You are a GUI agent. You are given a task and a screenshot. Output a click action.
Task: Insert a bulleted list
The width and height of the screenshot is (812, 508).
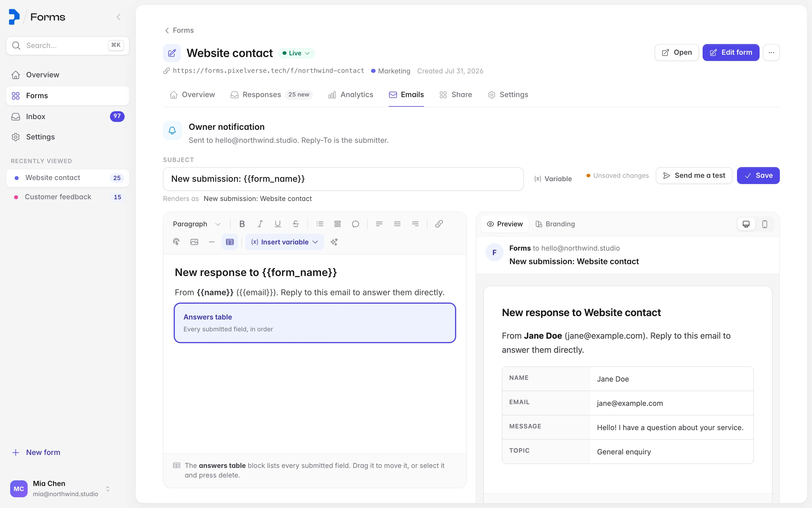coord(320,224)
